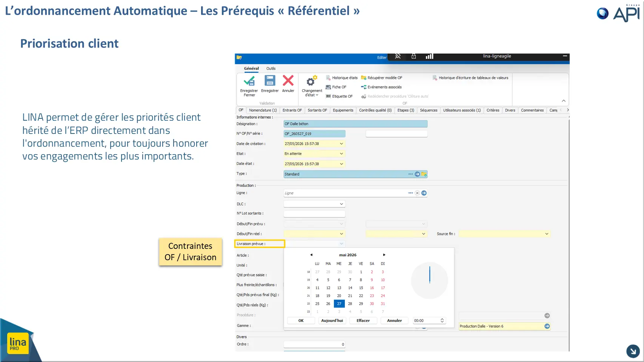Open Historique états

[342, 78]
